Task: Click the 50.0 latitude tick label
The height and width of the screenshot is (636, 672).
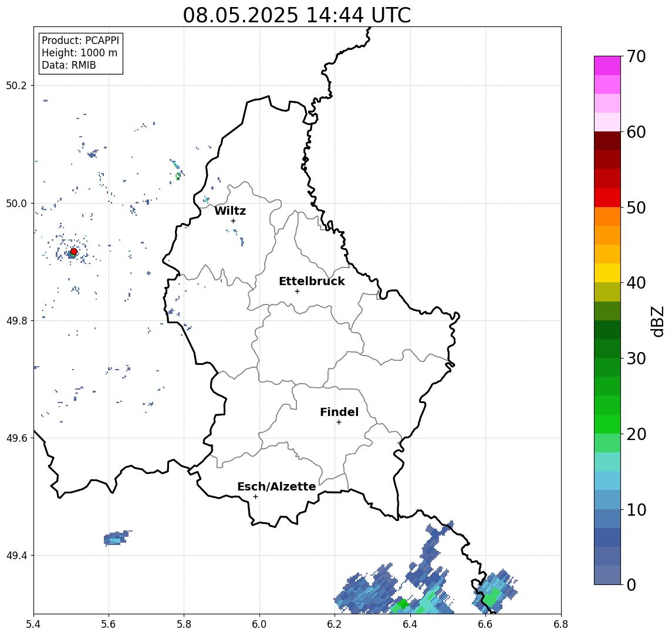Action: click(16, 203)
